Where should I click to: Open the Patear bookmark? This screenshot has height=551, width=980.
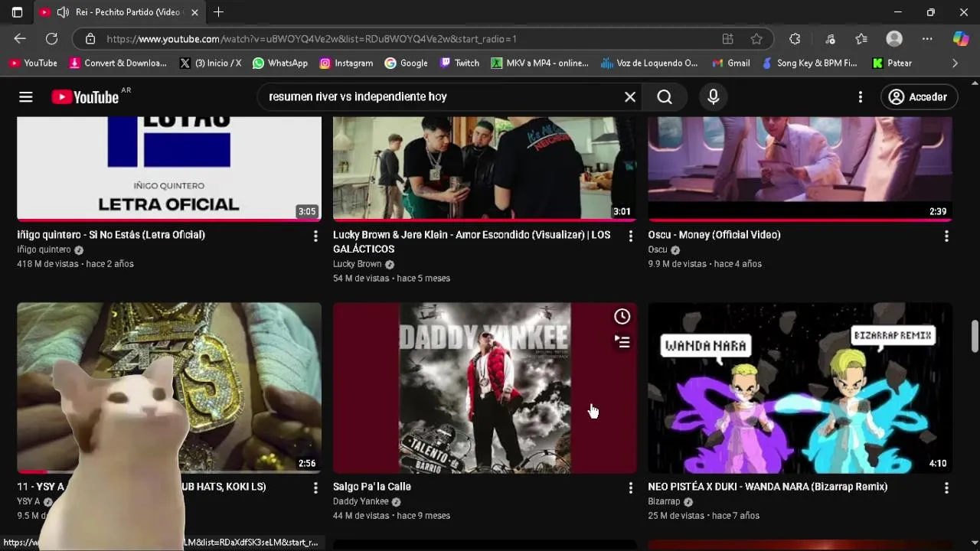[x=892, y=64]
